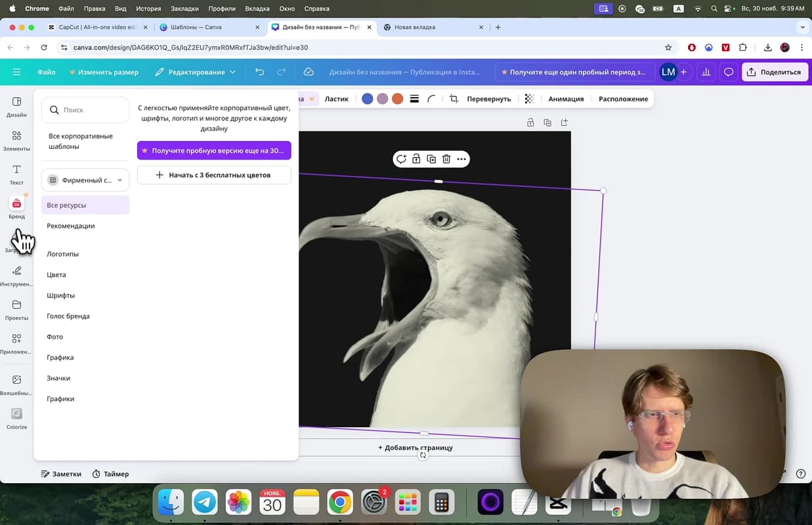
Task: Open Заметки notes at the bottom
Action: click(61, 474)
